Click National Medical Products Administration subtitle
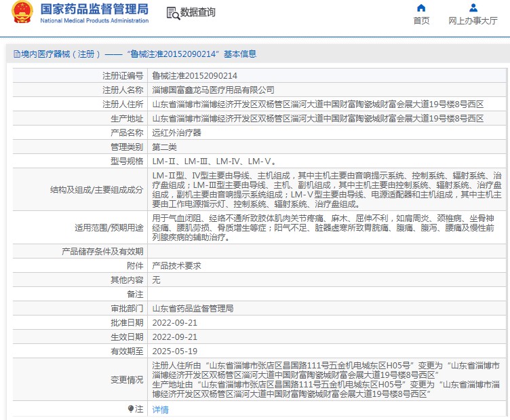This screenshot has height=420, width=510. (94, 20)
